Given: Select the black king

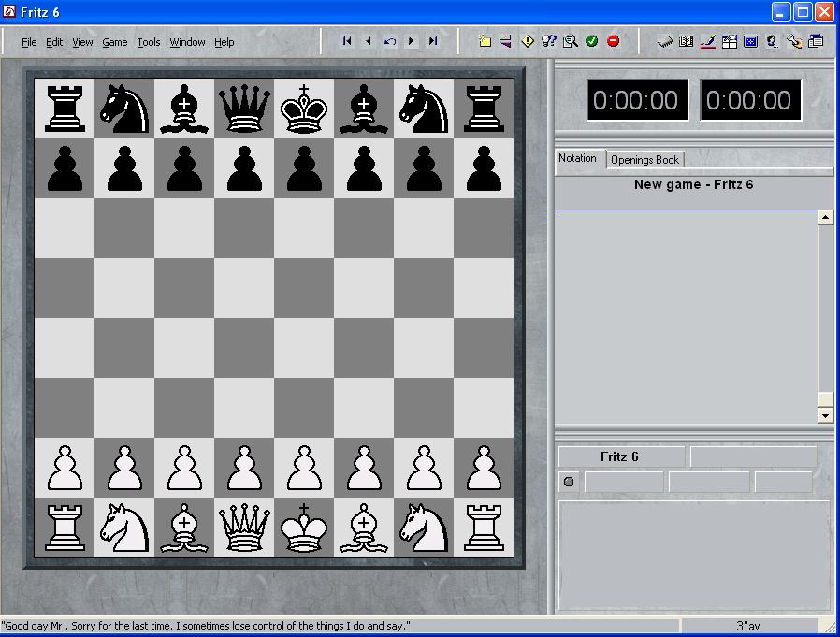Looking at the screenshot, I should click(304, 109).
